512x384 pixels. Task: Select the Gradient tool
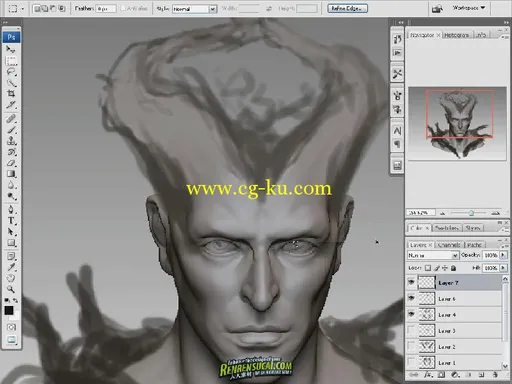coord(11,174)
